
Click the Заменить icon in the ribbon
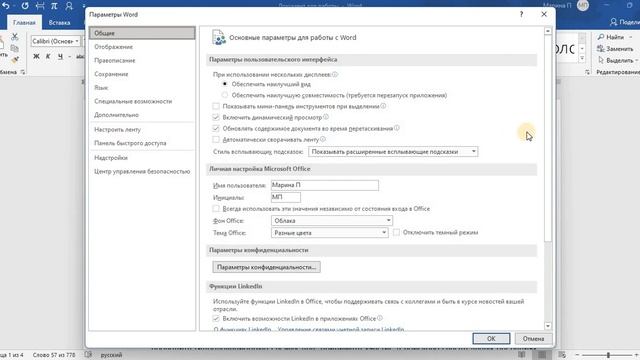tap(601, 49)
